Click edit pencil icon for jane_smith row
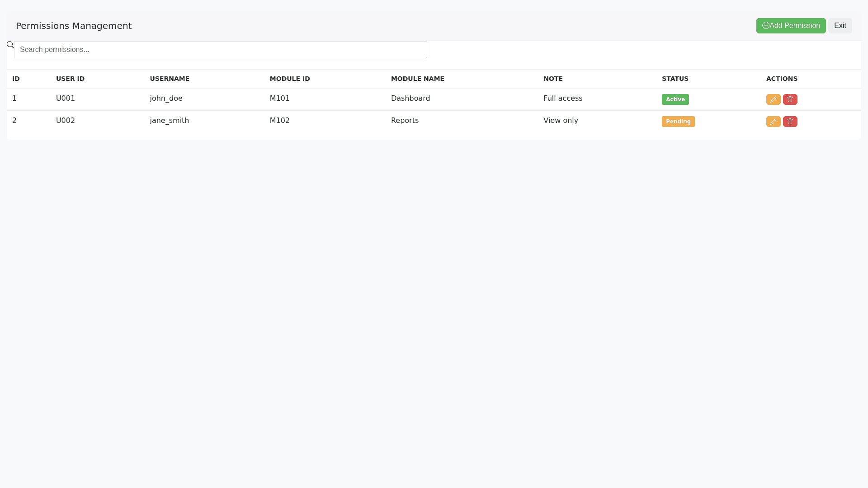This screenshot has height=488, width=868. (x=773, y=122)
